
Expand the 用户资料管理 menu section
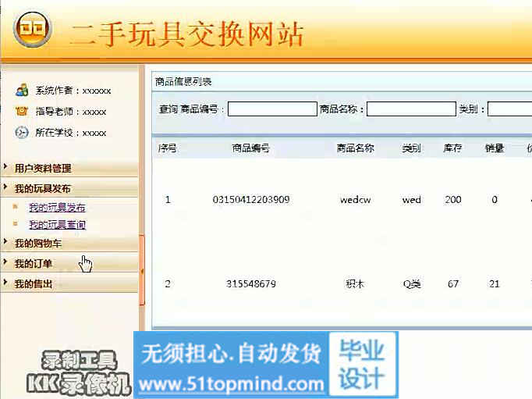coord(43,168)
